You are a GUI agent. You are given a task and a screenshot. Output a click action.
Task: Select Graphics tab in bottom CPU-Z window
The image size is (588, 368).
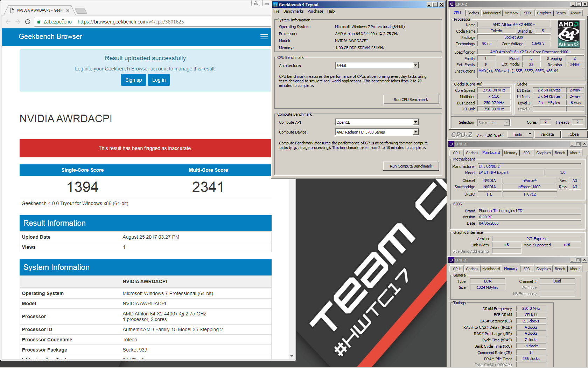pyautogui.click(x=544, y=269)
